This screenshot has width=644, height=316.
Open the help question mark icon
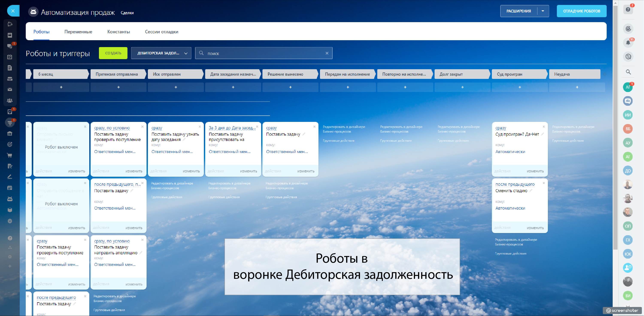point(628,9)
